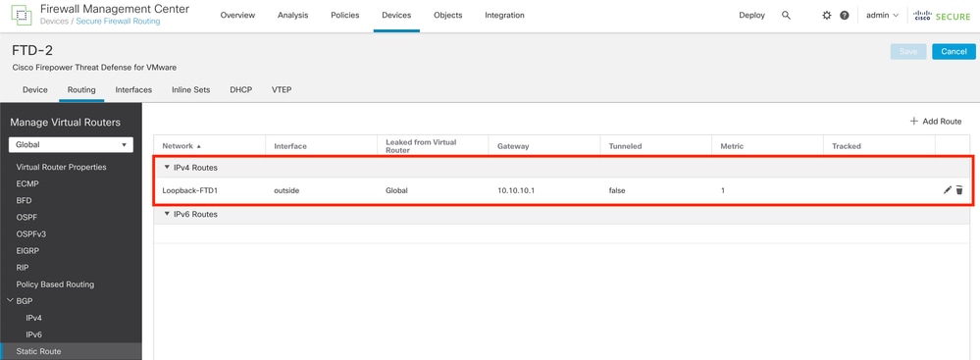Click the Loopback-FTD1 network cell

coord(190,190)
